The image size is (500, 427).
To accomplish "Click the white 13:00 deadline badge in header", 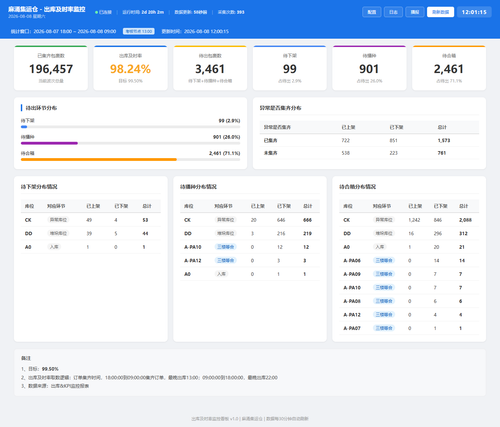I will (139, 31).
